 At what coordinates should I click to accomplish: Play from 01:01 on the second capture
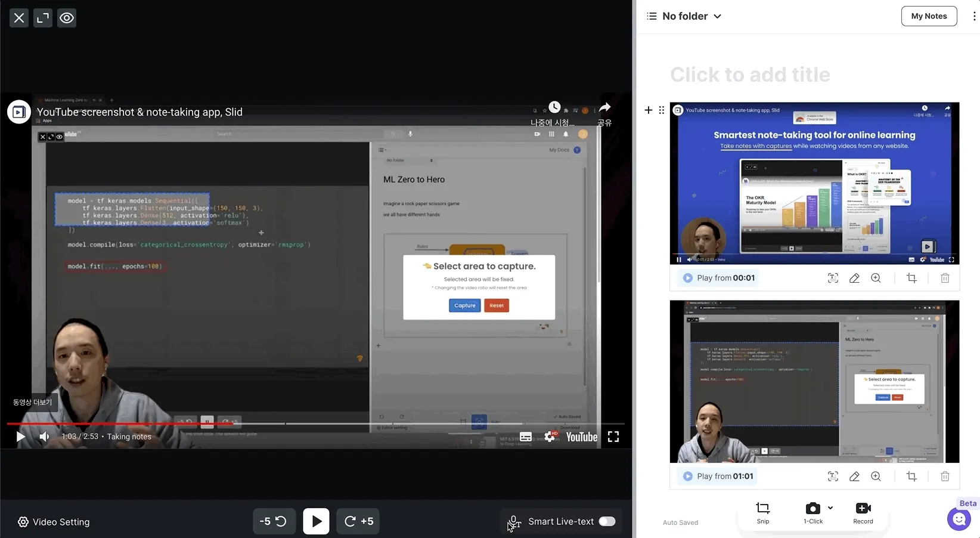pyautogui.click(x=719, y=476)
